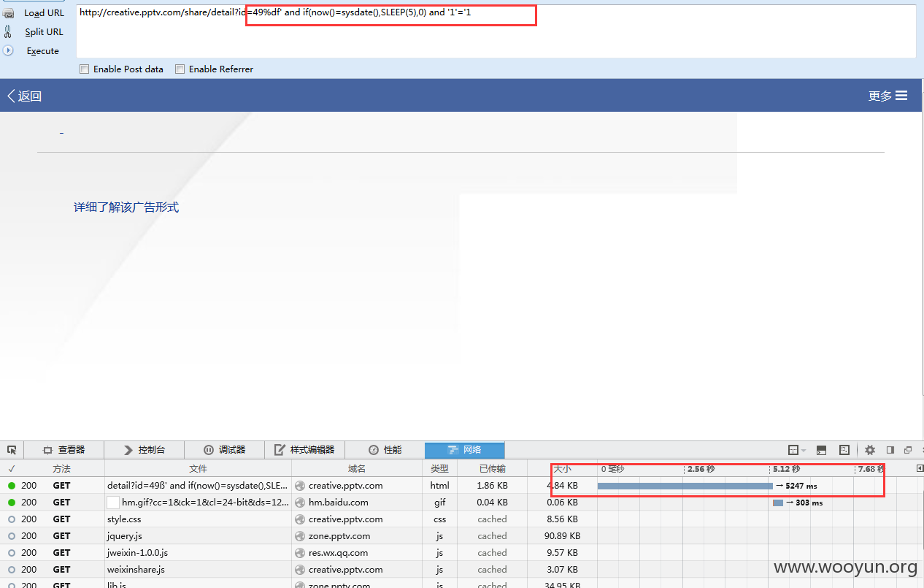
Task: Switch to the 查看器 inspector tab
Action: 64,450
